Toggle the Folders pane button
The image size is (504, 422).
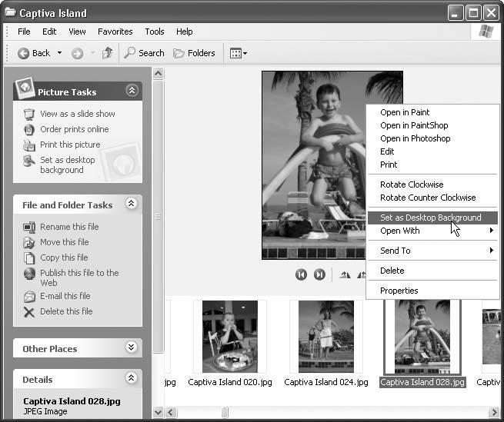(x=194, y=53)
